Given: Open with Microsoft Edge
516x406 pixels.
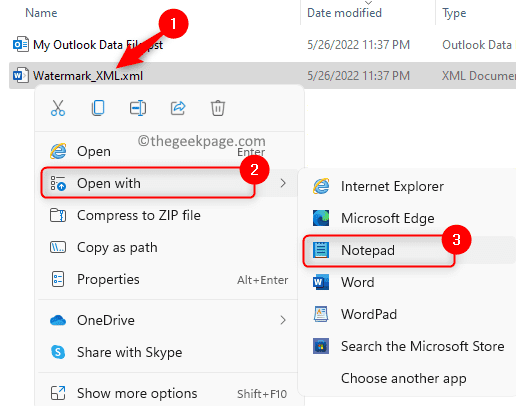Looking at the screenshot, I should pyautogui.click(x=409, y=218).
